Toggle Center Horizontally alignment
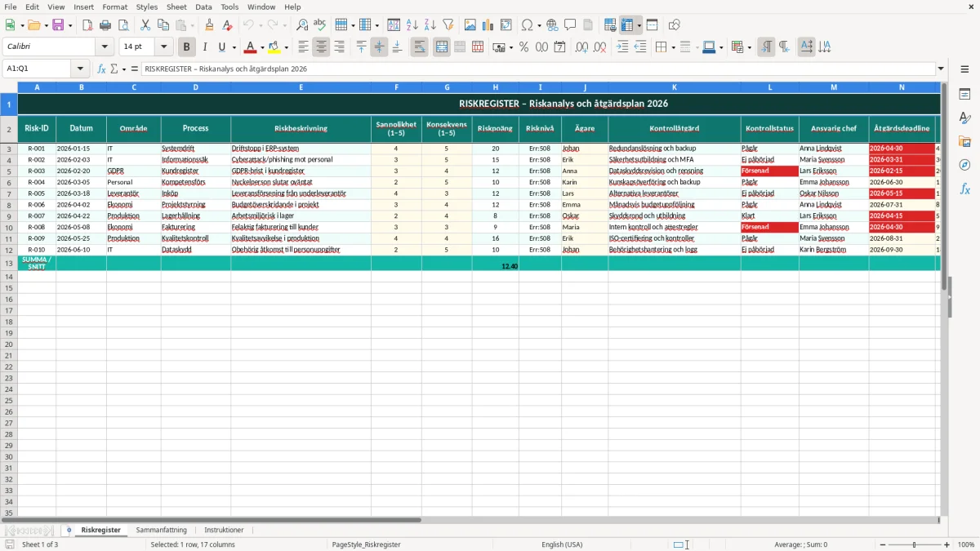 321,47
